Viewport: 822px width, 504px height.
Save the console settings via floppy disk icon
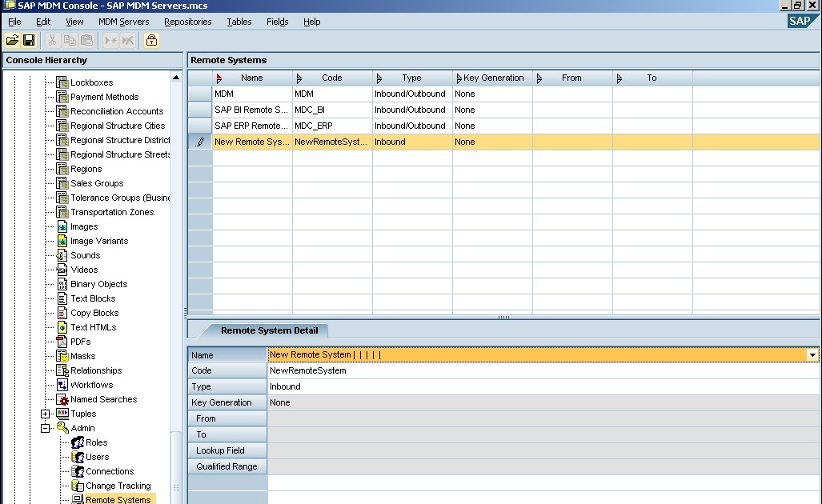(28, 40)
